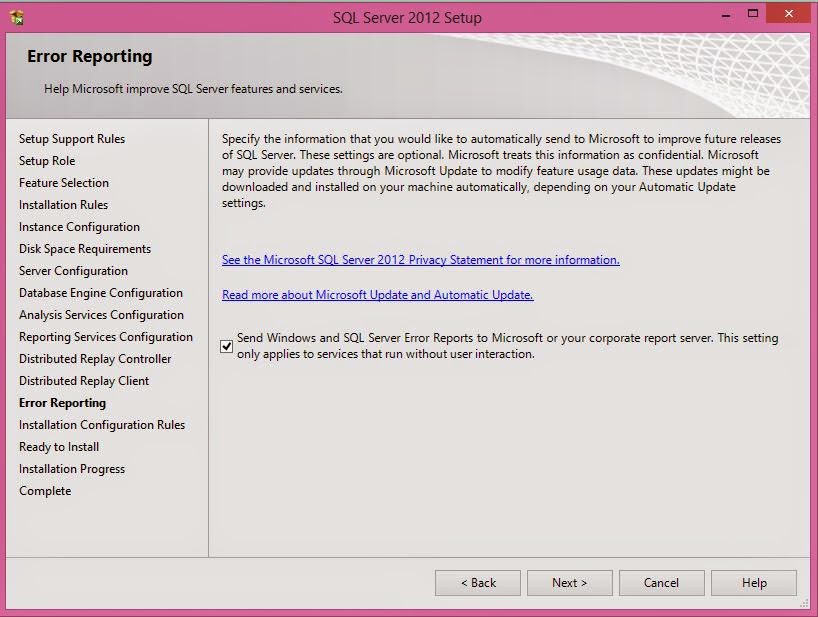Screen dimensions: 818x617
Task: Select the Server Configuration step
Action: coord(73,271)
